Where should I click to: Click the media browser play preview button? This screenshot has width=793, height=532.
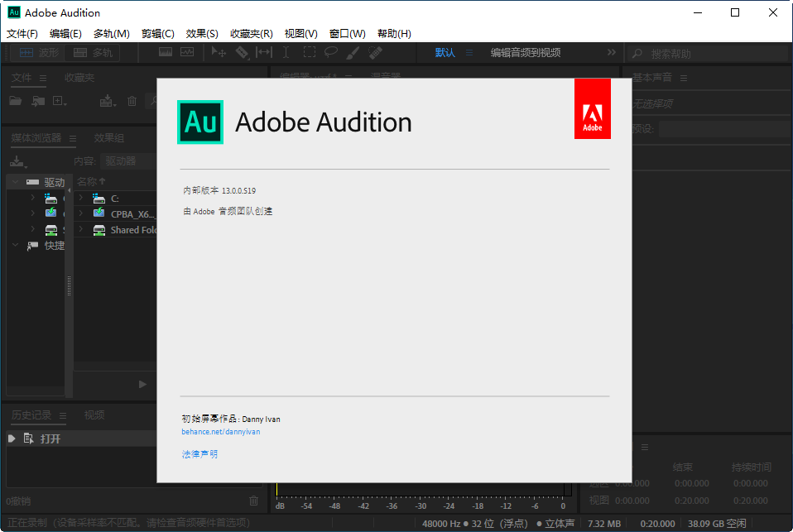[142, 385]
